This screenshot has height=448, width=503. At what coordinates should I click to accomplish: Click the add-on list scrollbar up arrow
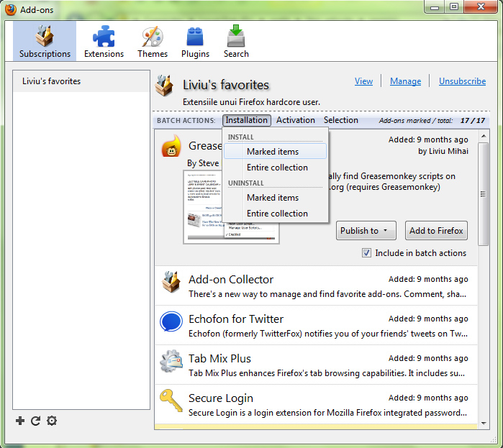coord(484,136)
